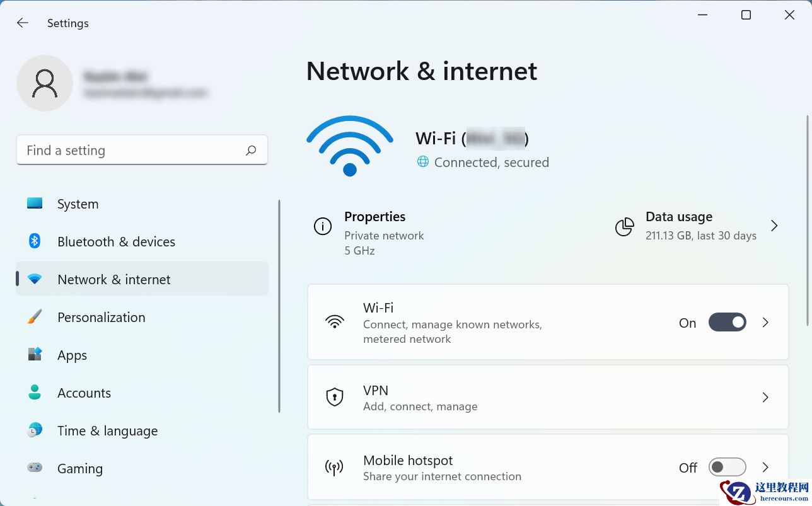Turn off the Wi-Fi toggle
Viewport: 812px width, 506px height.
727,322
